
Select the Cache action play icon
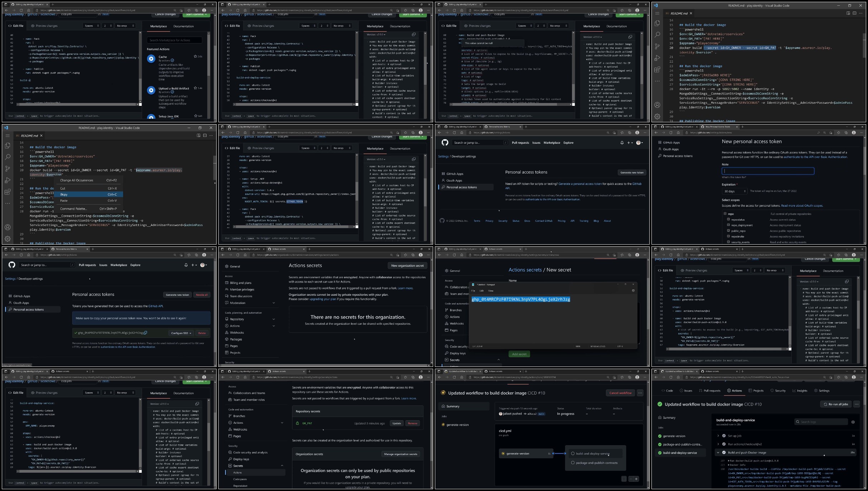(x=151, y=59)
